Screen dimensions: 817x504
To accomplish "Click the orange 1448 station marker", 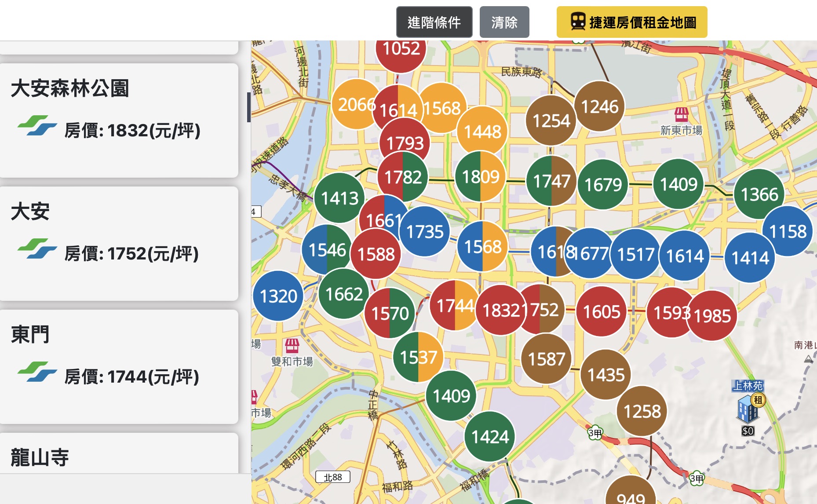I will click(x=482, y=131).
